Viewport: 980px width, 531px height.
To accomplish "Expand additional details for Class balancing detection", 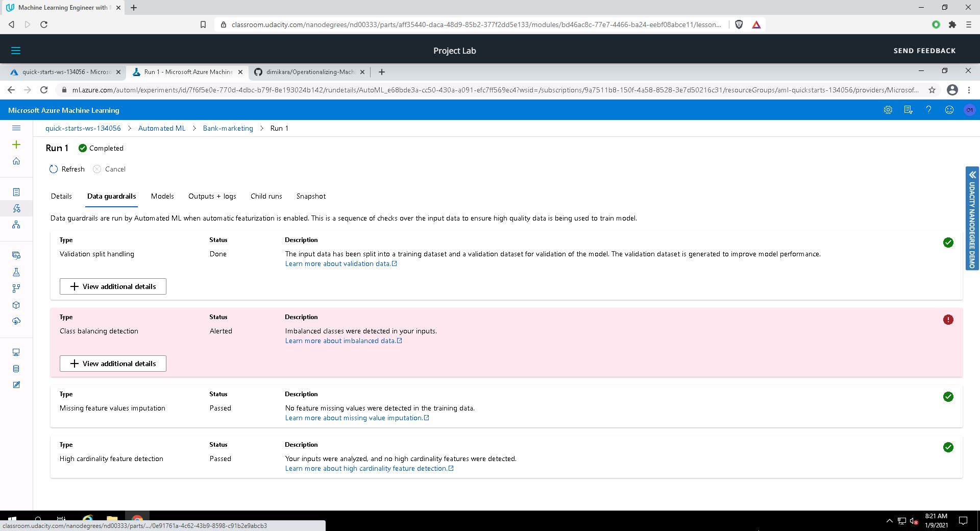I will 113,364.
